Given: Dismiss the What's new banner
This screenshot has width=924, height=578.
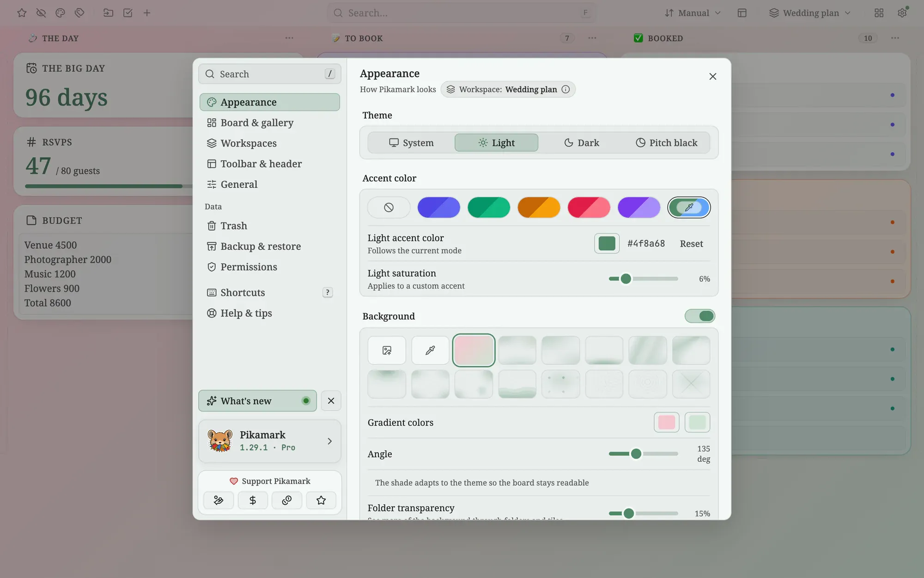Looking at the screenshot, I should 331,401.
